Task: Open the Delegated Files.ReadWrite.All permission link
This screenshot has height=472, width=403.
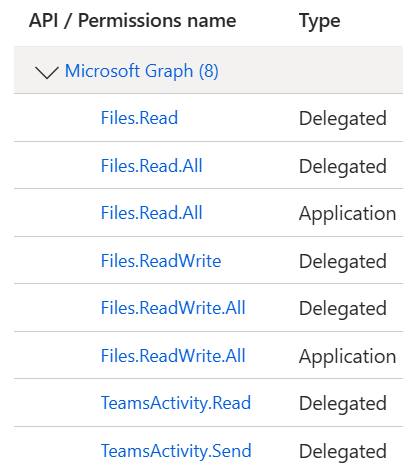Action: pos(173,308)
